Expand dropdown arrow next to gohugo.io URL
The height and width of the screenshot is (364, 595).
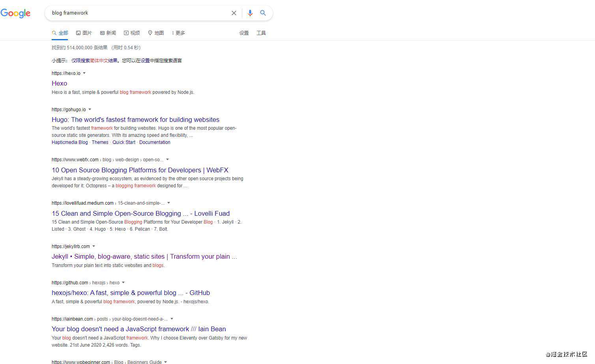[90, 109]
